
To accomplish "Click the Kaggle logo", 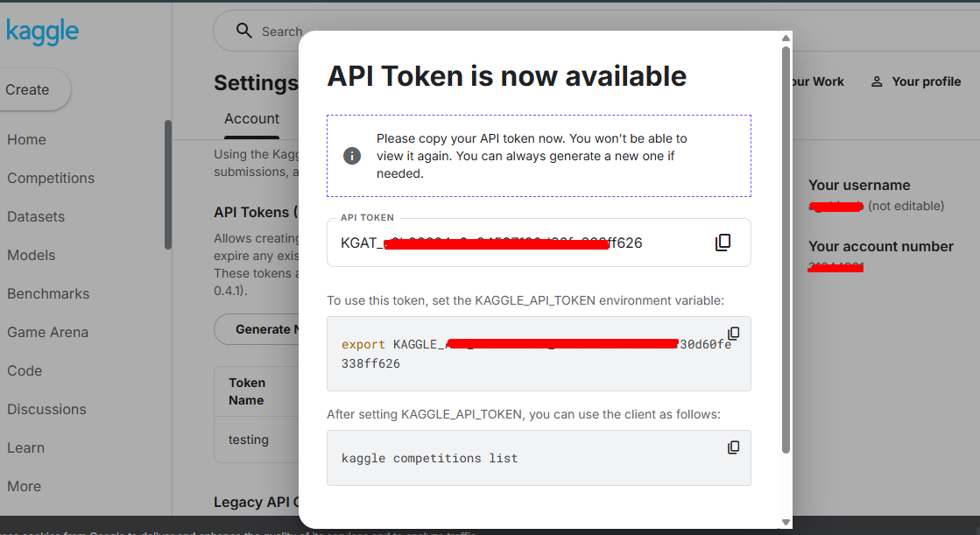I will point(42,32).
